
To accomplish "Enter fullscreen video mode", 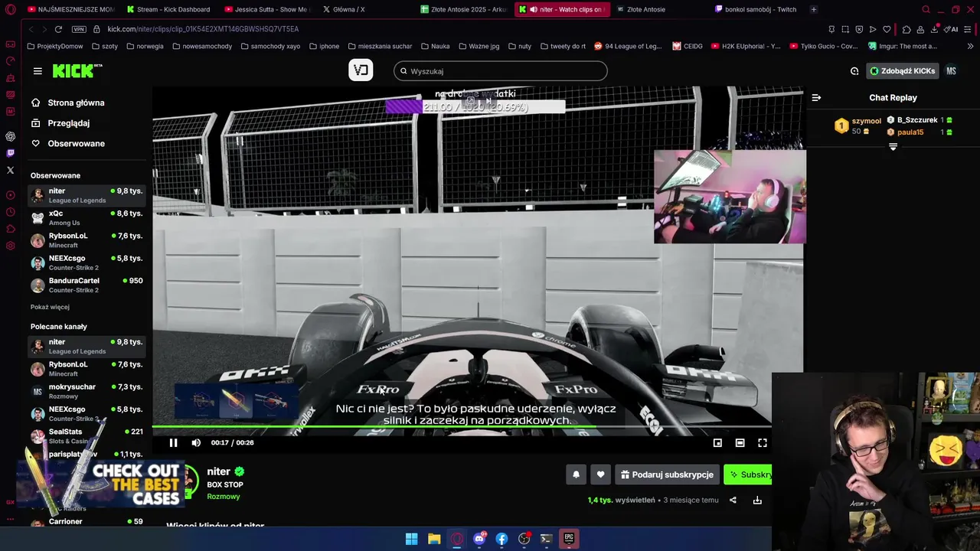I will click(x=763, y=442).
